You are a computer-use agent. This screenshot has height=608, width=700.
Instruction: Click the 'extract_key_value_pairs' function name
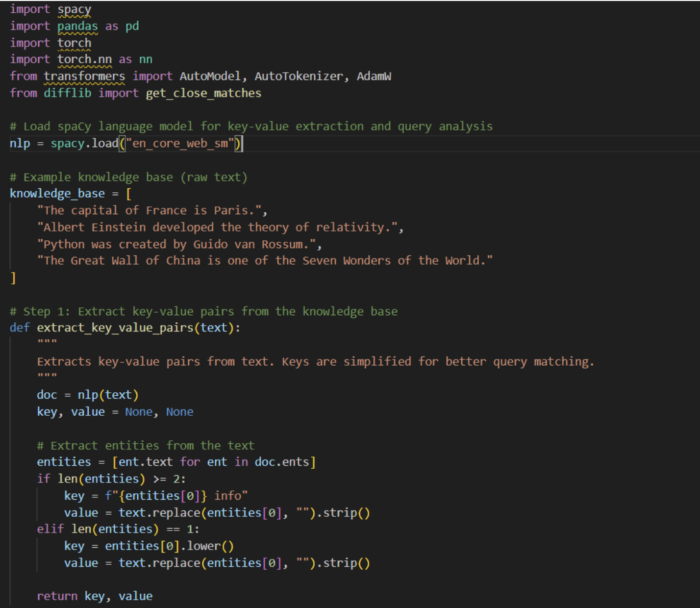(115, 328)
